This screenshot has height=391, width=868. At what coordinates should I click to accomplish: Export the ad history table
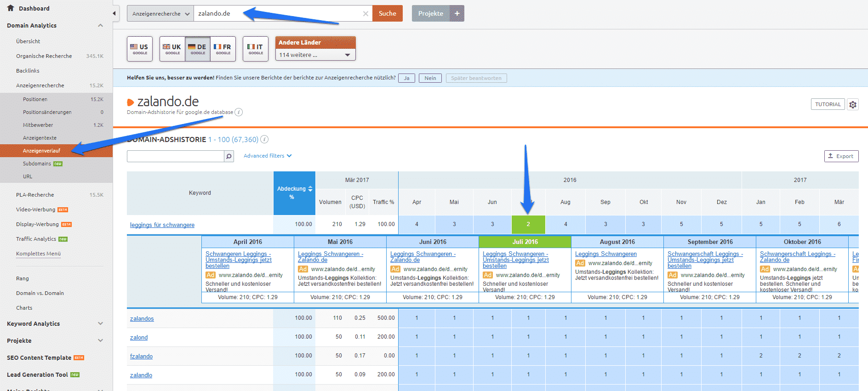(841, 156)
